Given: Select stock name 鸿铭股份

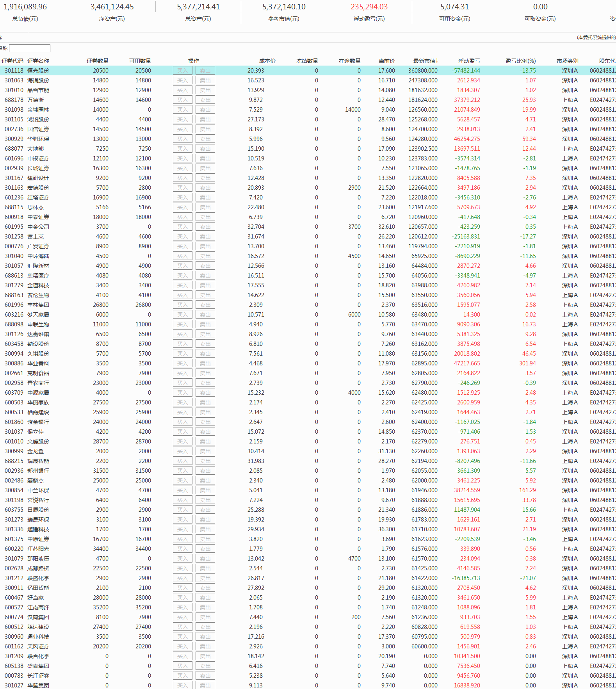Looking at the screenshot, I should pos(38,119).
